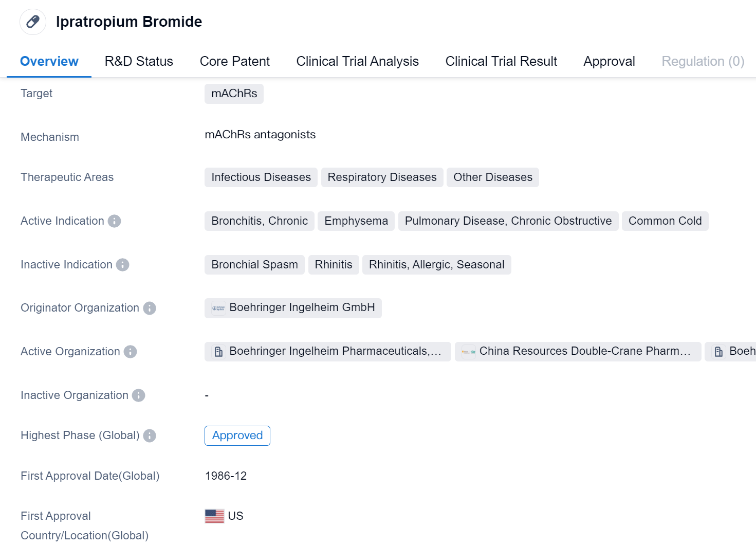Open the Core Patent tab
Screen dimensions: 756x545
pos(234,61)
